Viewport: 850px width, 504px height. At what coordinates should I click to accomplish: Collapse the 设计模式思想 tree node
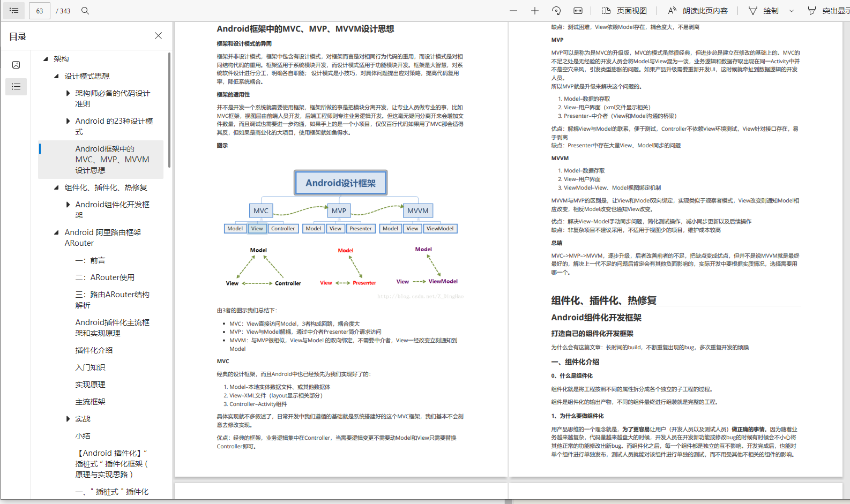click(57, 76)
